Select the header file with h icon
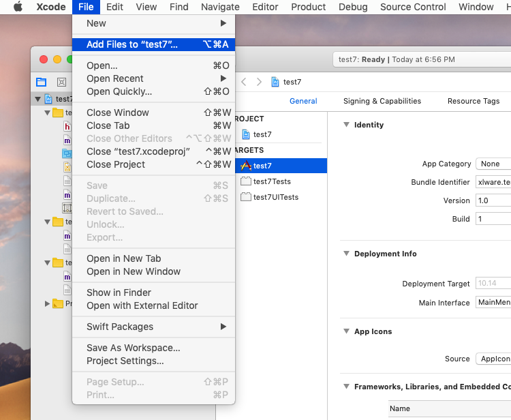 (x=67, y=127)
